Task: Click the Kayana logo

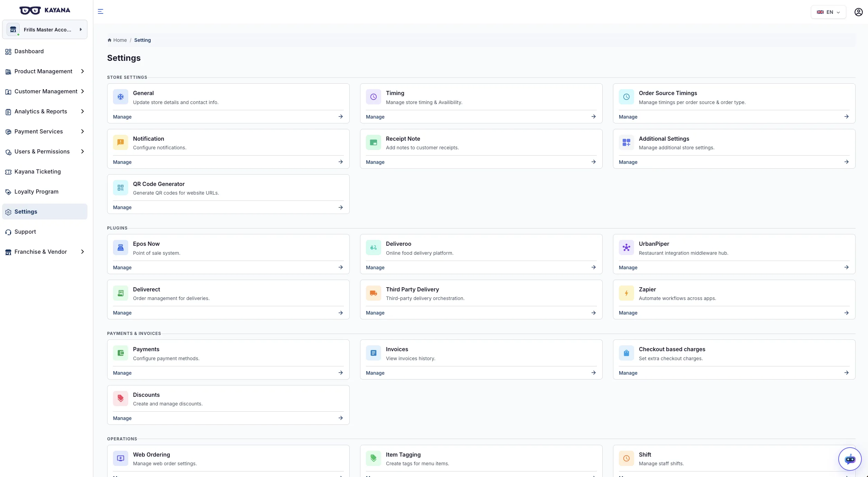Action: click(x=45, y=10)
